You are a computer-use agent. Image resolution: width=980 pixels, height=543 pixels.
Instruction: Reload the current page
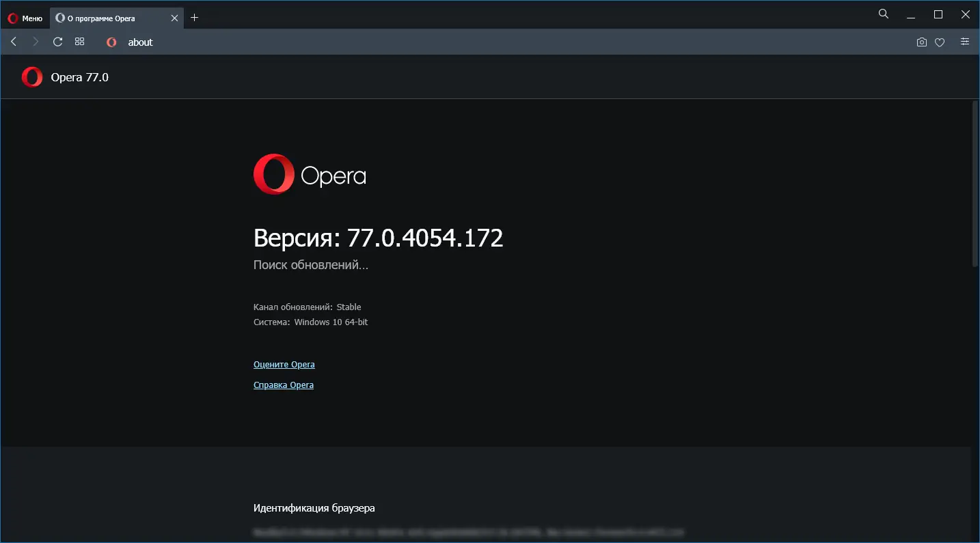pos(57,42)
